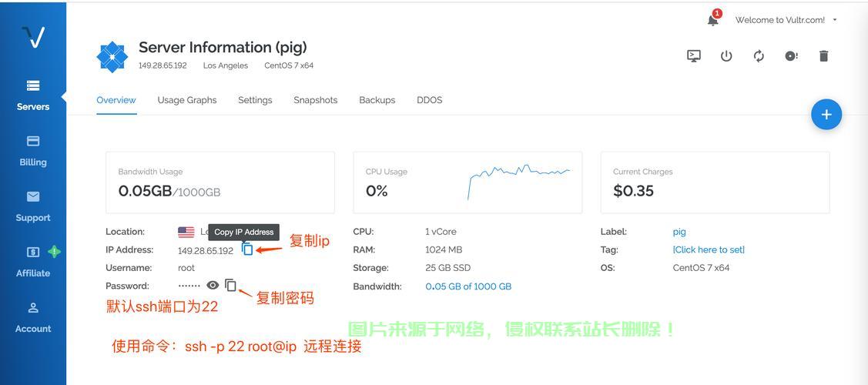Copy the password with copy icon

click(x=230, y=286)
